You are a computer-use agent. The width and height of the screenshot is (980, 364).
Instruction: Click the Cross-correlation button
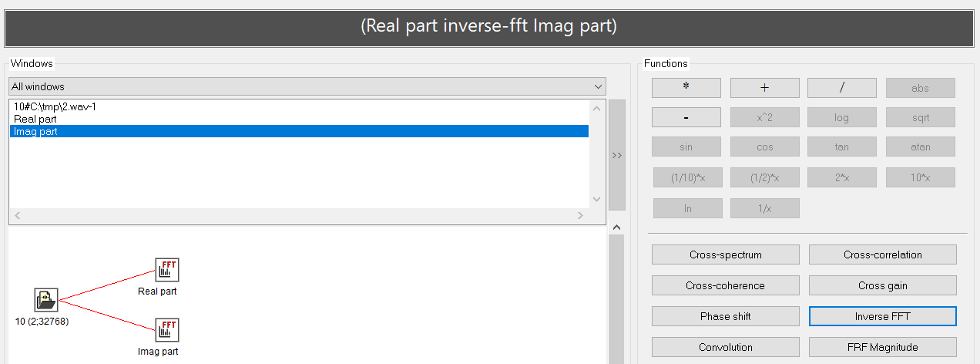[x=882, y=254]
